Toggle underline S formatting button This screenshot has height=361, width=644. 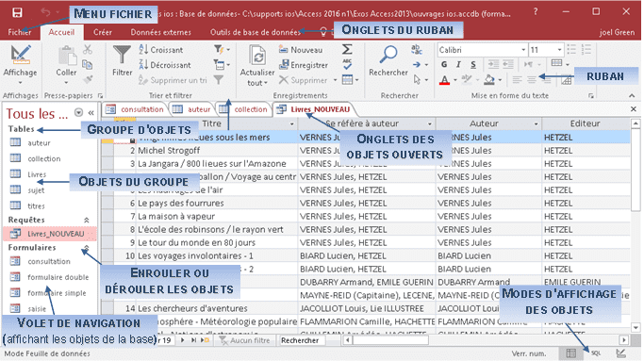[x=473, y=64]
